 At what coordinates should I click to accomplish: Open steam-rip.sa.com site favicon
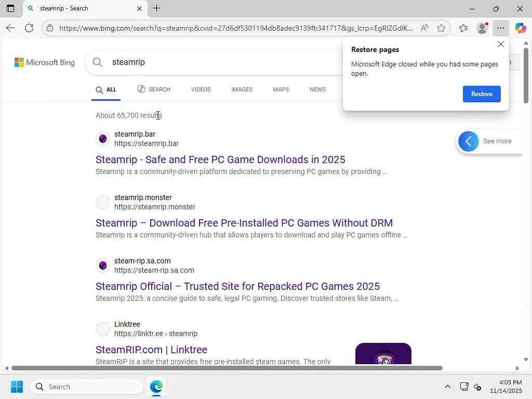[103, 265]
